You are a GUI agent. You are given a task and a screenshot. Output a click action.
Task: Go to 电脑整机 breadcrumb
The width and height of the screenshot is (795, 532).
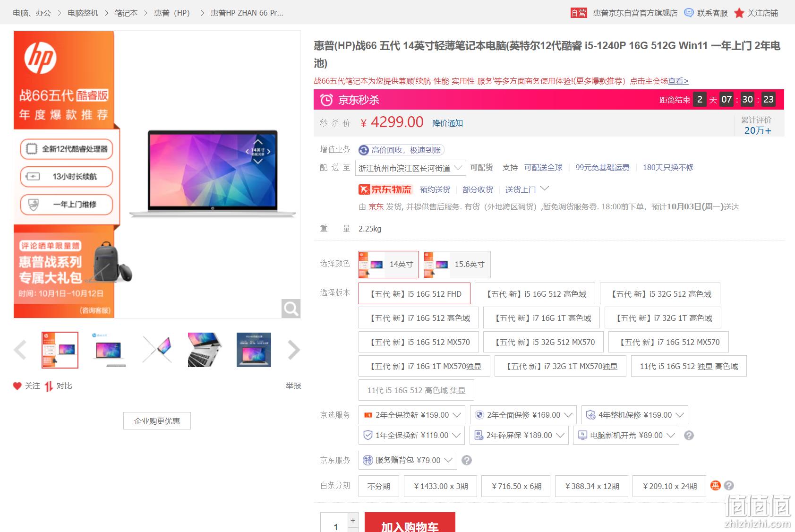[83, 13]
